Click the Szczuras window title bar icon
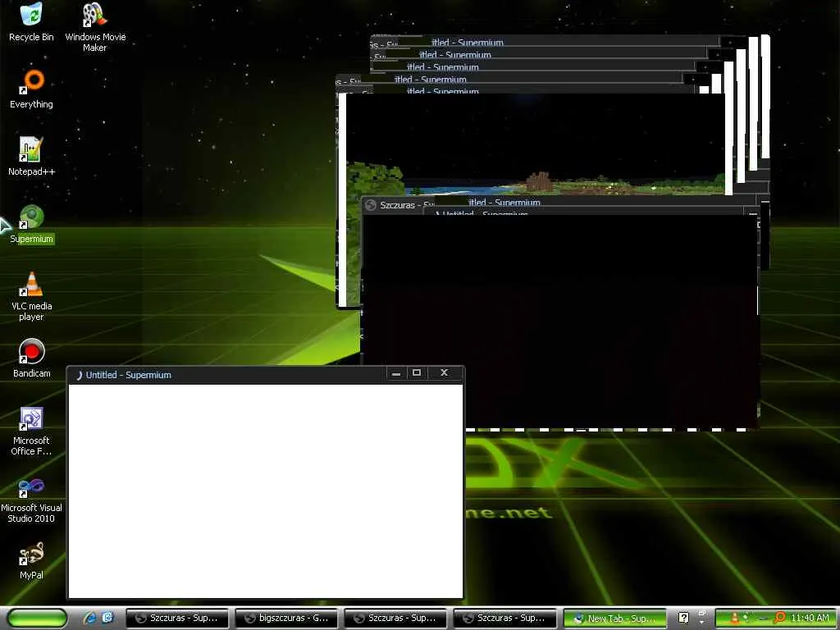Screen dimensions: 840x630 pyautogui.click(x=370, y=205)
